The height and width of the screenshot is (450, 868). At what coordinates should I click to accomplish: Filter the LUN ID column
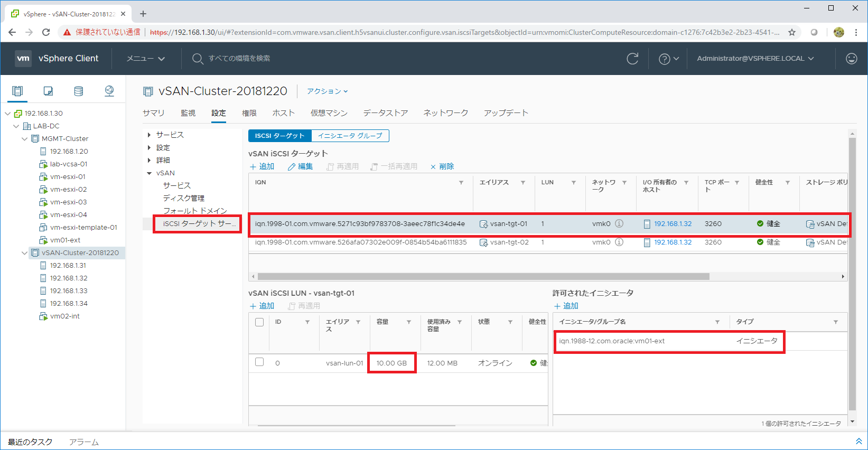307,322
